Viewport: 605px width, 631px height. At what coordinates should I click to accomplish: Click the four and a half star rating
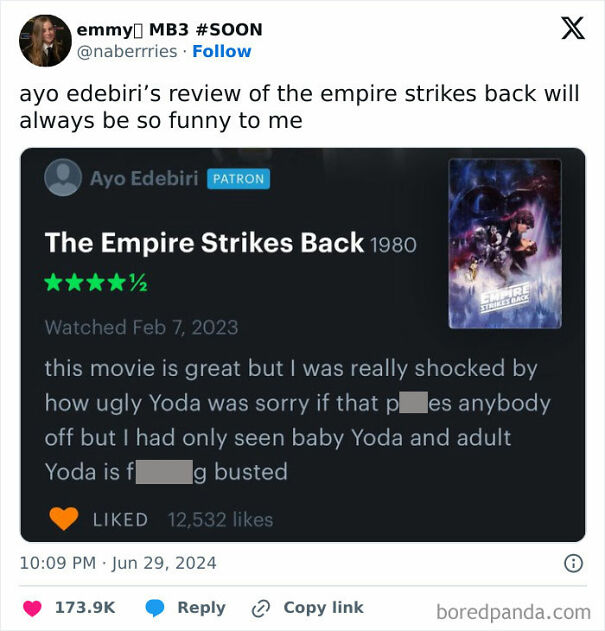[x=96, y=283]
